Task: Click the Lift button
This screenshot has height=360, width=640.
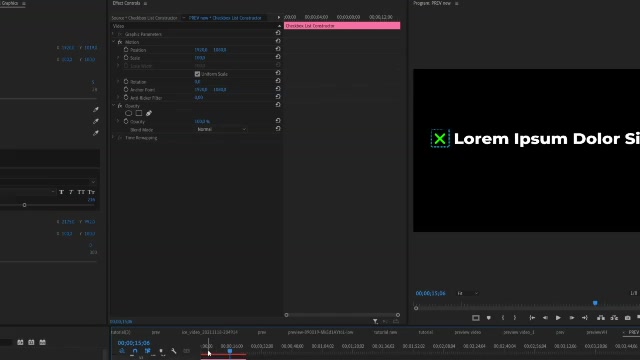Action: click(x=601, y=318)
